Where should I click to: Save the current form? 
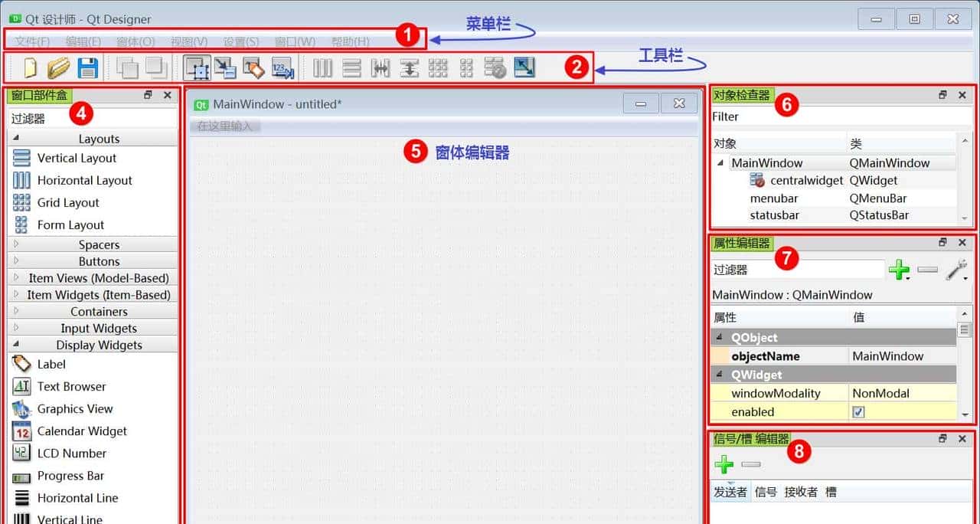point(87,67)
